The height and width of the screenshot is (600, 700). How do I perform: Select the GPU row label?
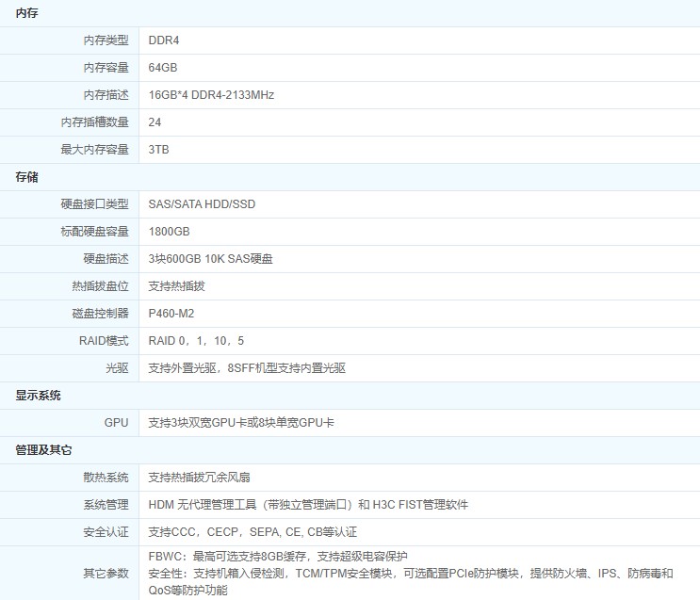[x=116, y=423]
